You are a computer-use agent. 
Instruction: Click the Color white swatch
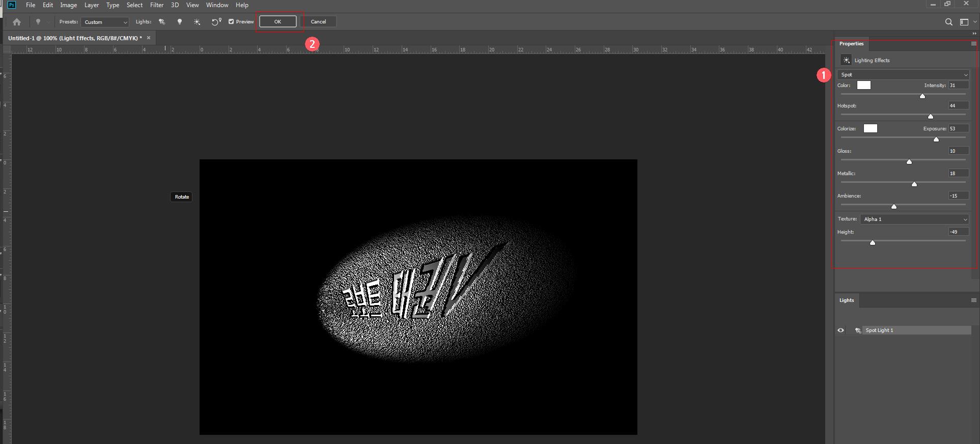click(864, 85)
